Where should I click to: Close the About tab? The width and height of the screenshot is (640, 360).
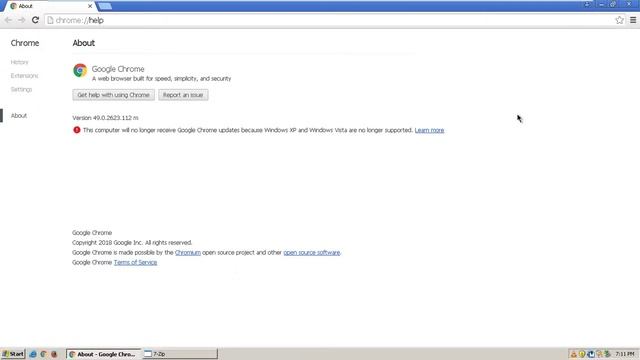[90, 6]
